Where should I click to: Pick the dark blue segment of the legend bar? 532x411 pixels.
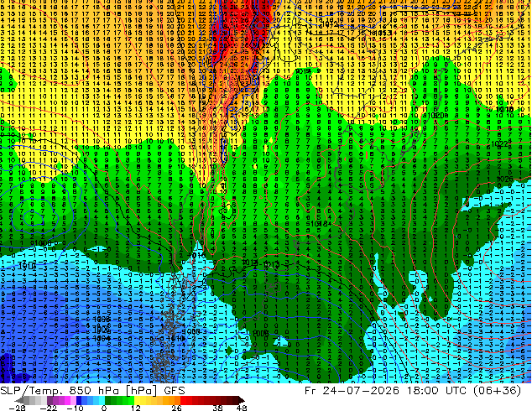pos(79,400)
